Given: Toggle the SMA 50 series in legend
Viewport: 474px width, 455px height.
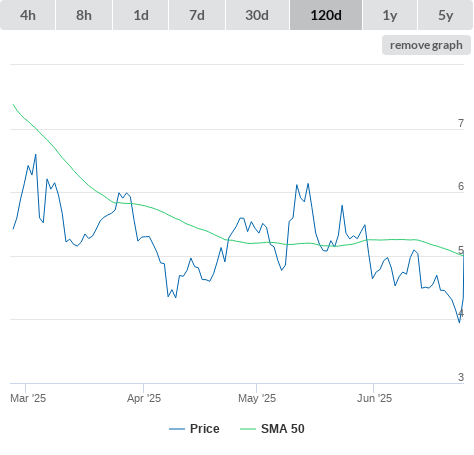Looking at the screenshot, I should (x=272, y=429).
